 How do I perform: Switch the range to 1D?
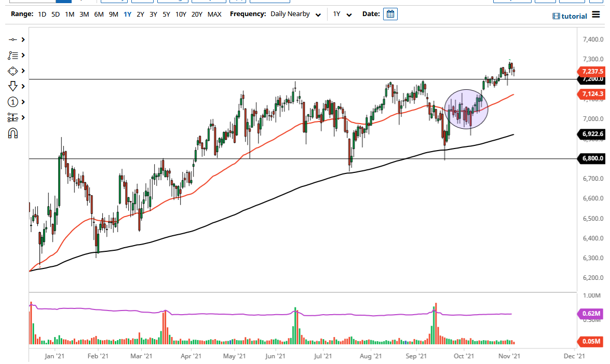[42, 15]
